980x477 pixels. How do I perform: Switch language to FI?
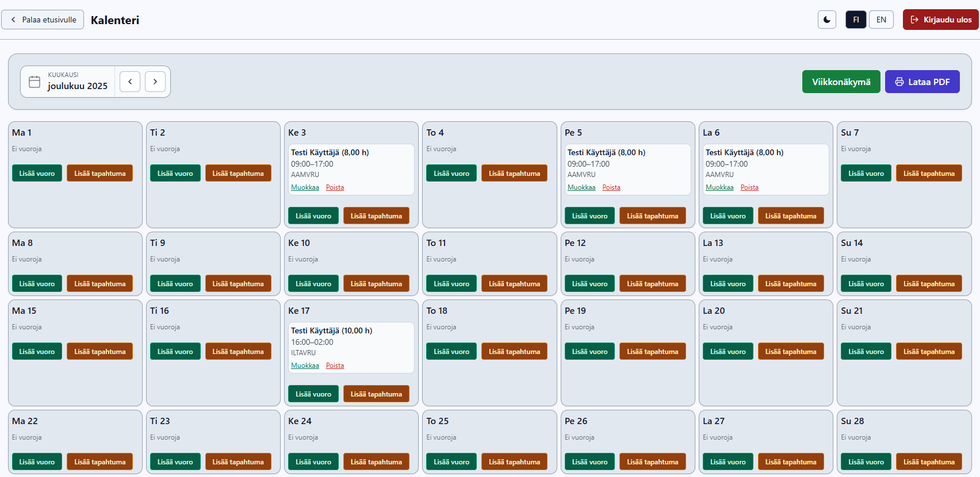tap(856, 20)
